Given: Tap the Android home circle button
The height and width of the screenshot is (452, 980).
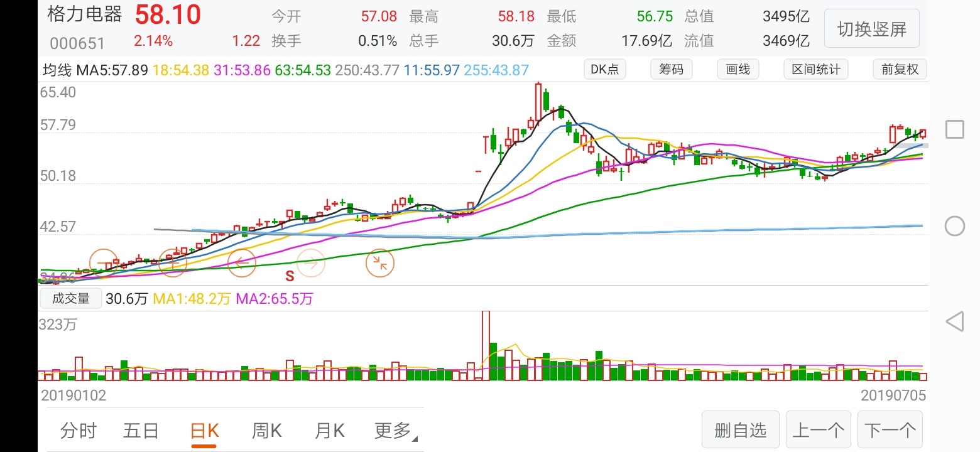Looking at the screenshot, I should [x=955, y=226].
